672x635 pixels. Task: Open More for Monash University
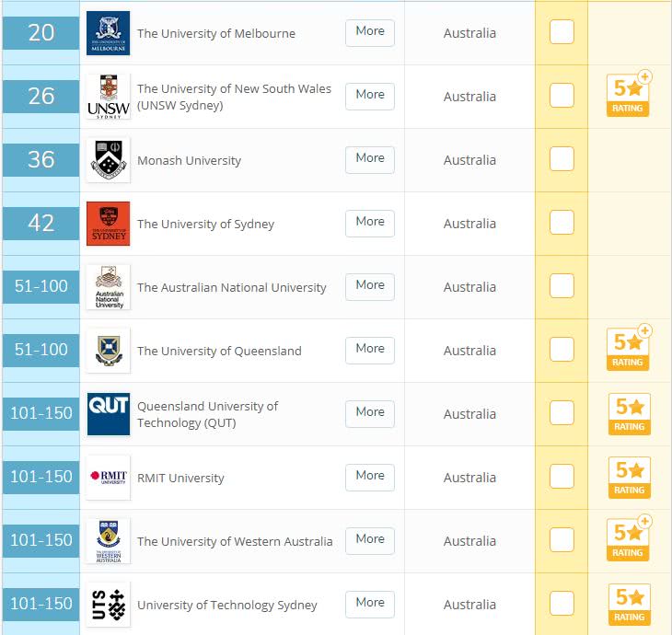370,160
